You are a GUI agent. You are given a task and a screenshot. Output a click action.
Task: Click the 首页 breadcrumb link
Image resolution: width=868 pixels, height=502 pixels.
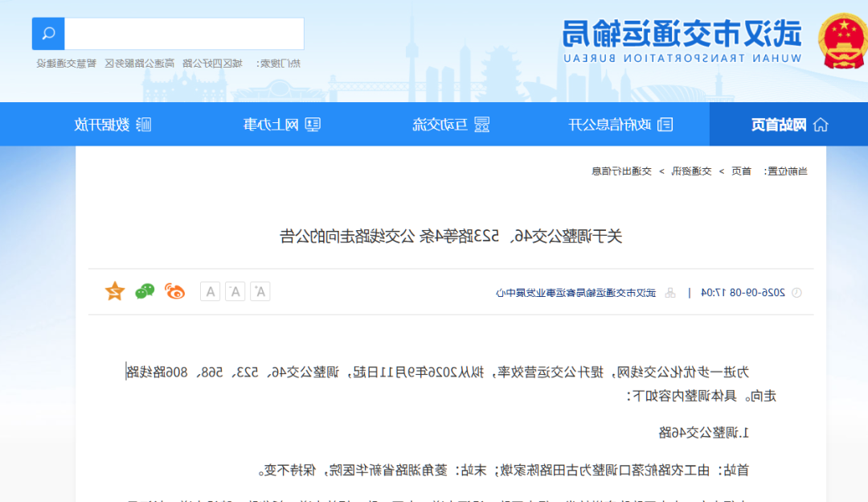[x=741, y=171]
